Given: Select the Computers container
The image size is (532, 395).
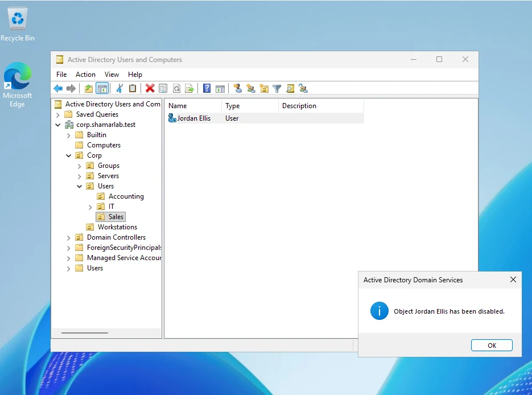Looking at the screenshot, I should pyautogui.click(x=104, y=145).
